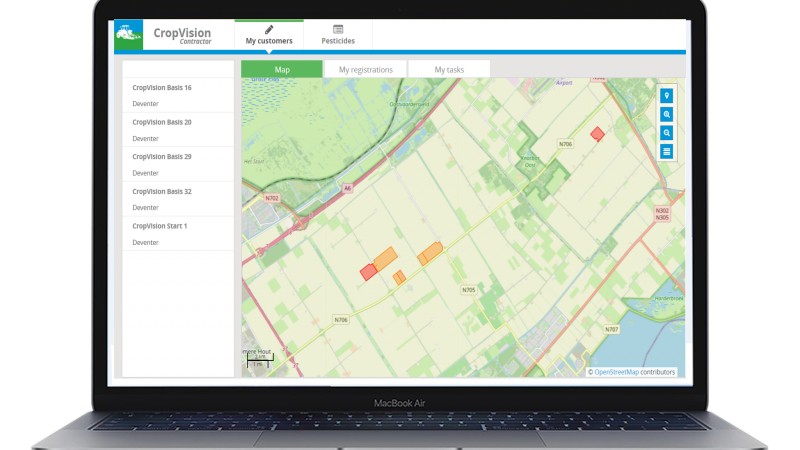This screenshot has height=450, width=800.
Task: Click the search field above customer list
Action: pos(178,69)
